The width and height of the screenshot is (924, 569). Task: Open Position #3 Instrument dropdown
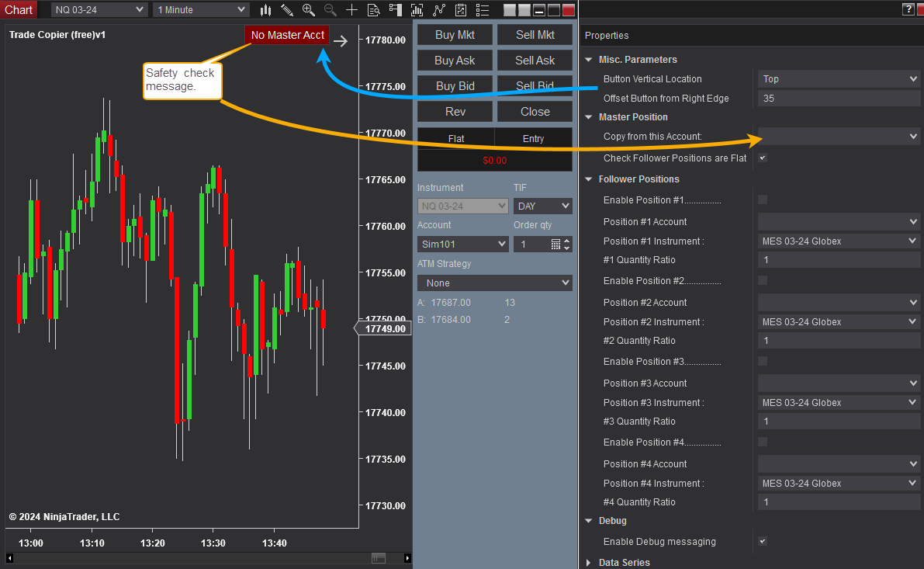839,403
